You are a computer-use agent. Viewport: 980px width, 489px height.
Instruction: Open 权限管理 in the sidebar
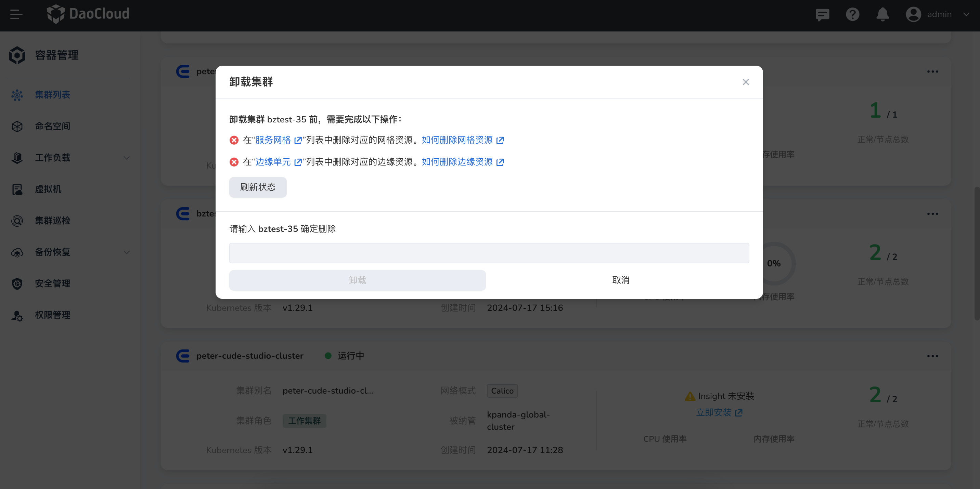[52, 315]
